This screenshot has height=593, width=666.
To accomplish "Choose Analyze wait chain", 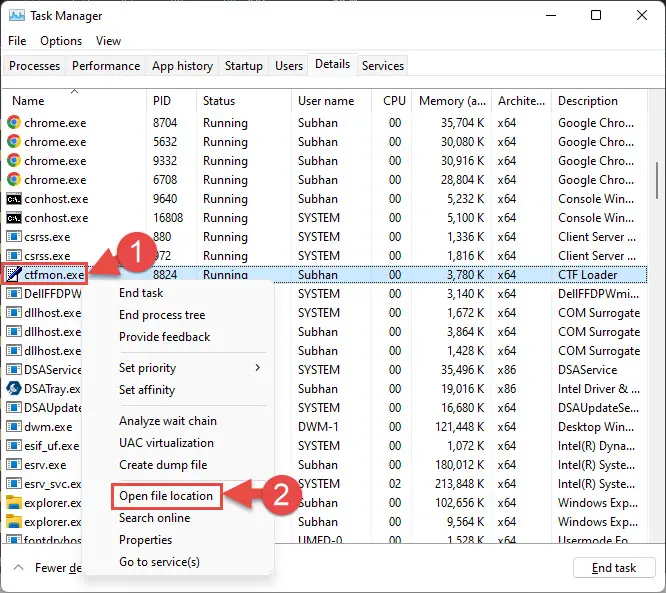I will [x=168, y=421].
